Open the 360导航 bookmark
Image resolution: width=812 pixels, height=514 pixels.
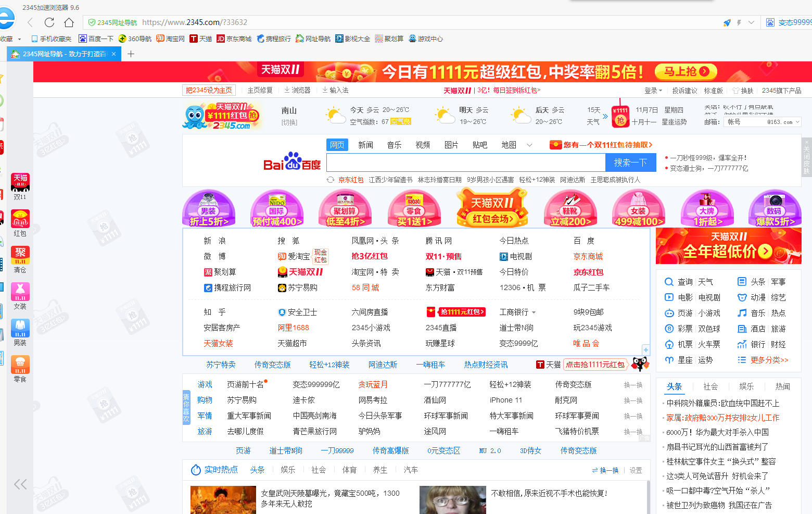tap(135, 39)
